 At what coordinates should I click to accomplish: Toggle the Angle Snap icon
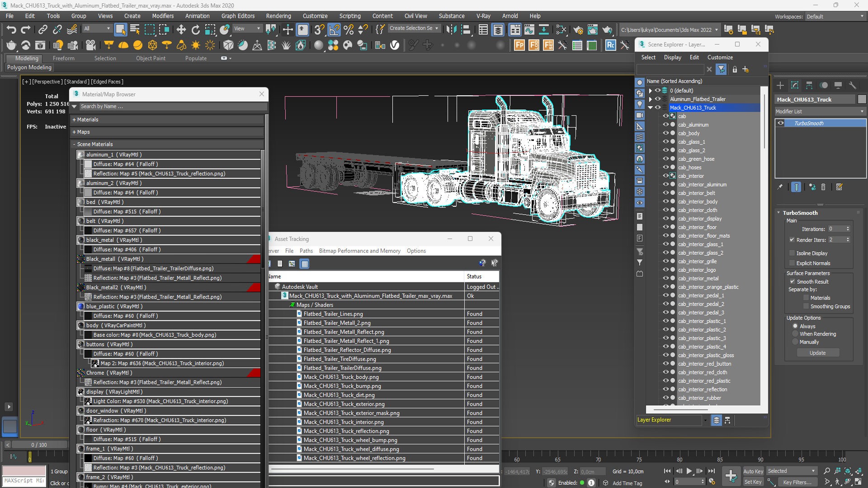[334, 30]
